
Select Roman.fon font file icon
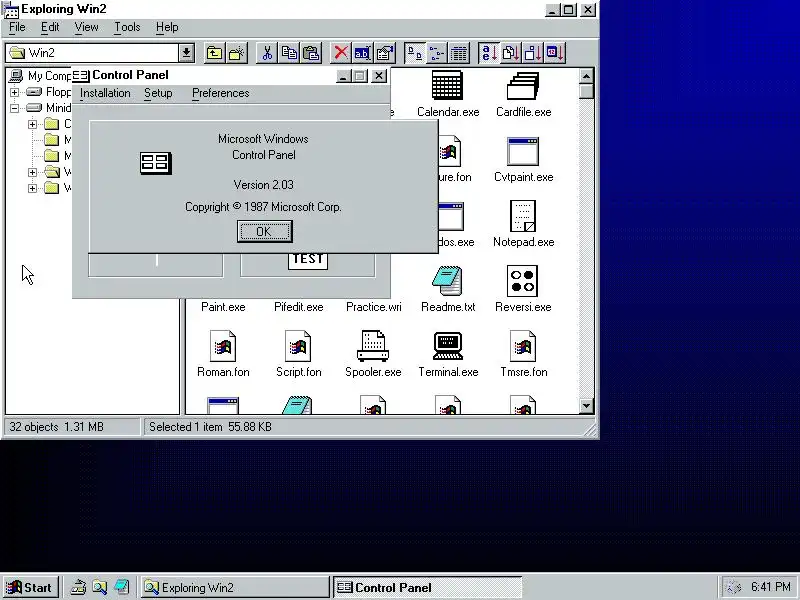pyautogui.click(x=223, y=346)
